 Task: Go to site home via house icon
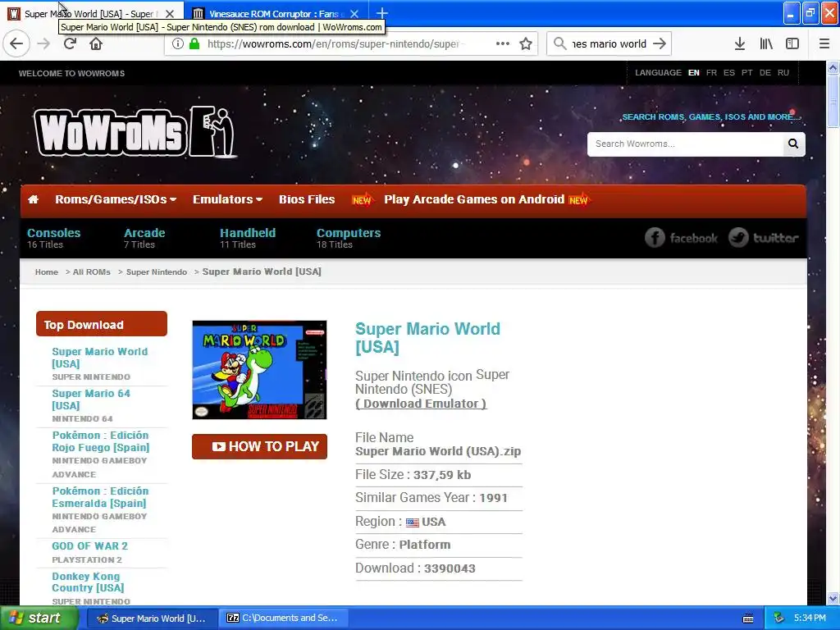[33, 200]
